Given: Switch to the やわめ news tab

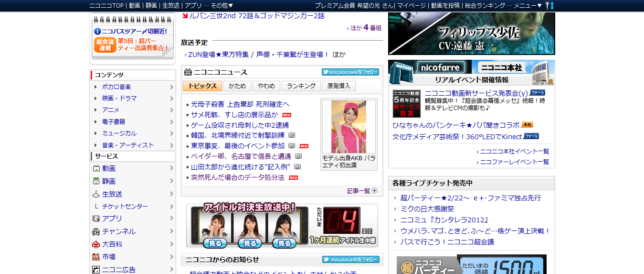Looking at the screenshot, I should click(266, 86).
